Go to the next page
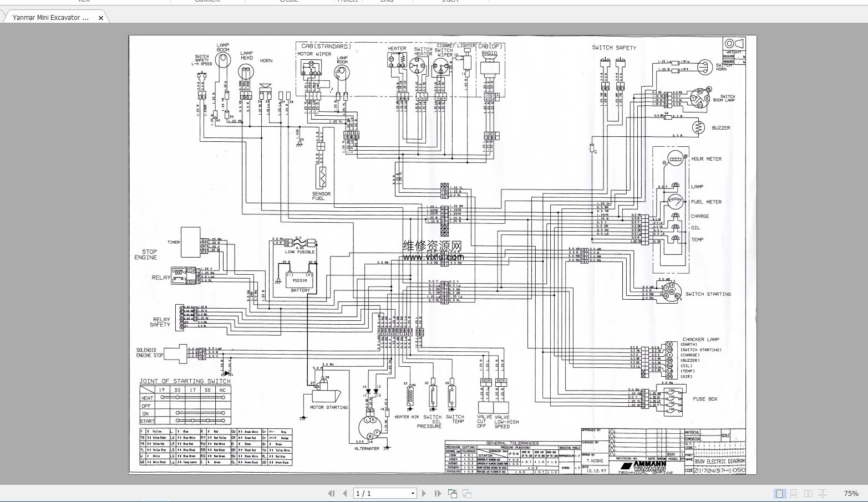This screenshot has height=502, width=868. (x=424, y=493)
